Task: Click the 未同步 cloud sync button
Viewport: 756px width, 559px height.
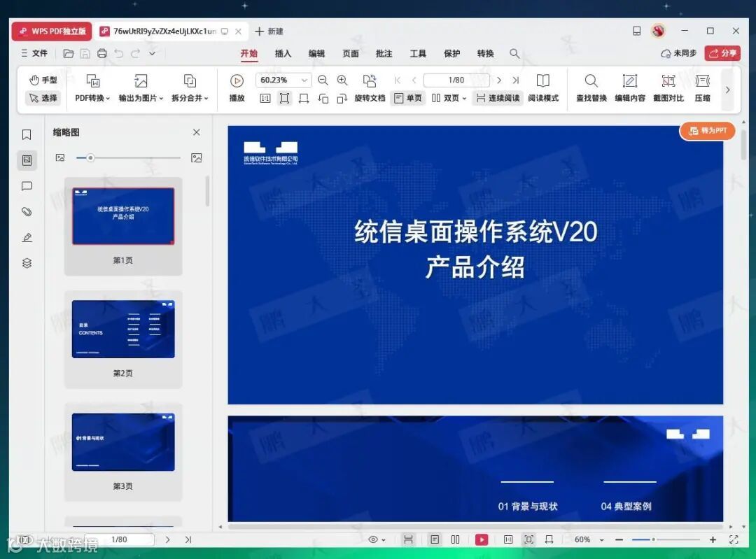Action: coord(678,53)
